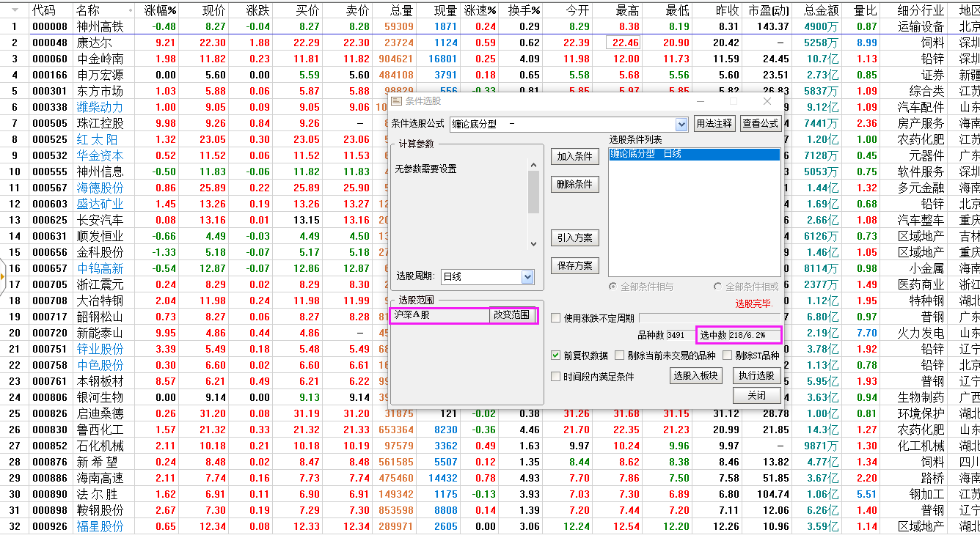
Task: Click the 关闭 button in the dialog
Action: [x=756, y=396]
